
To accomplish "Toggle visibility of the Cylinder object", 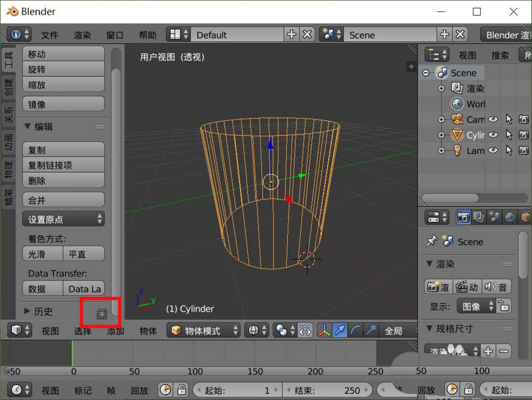I will (x=493, y=135).
